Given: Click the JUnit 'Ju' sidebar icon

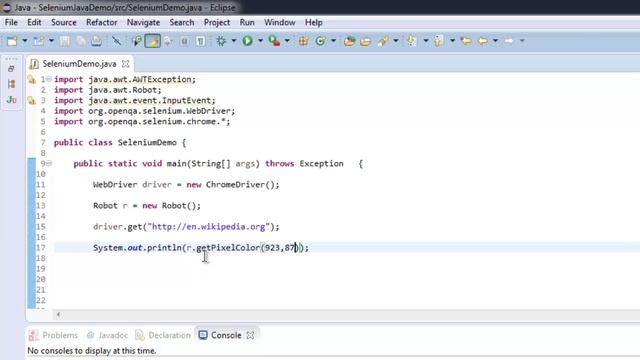Looking at the screenshot, I should [11, 100].
